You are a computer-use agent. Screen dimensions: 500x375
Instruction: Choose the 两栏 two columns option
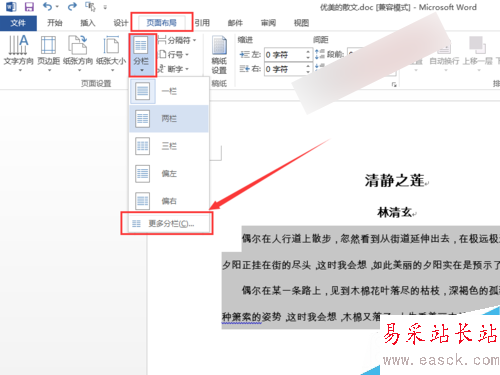[169, 119]
